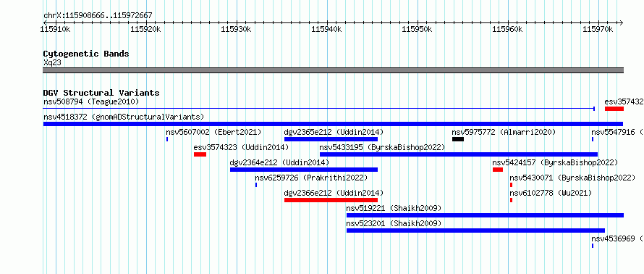The height and width of the screenshot is (274, 644).
Task: Open the dgv2366e212 (Uddin2014) label
Action: coord(334,193)
